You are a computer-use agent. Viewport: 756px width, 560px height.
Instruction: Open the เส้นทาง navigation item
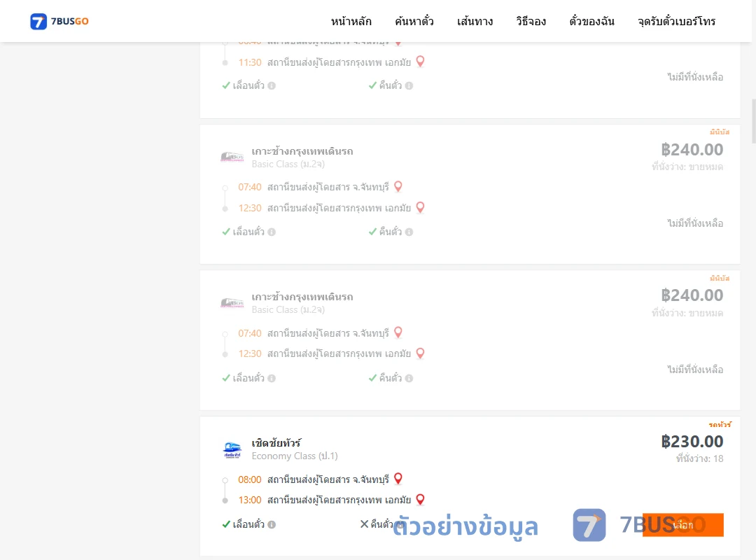[x=475, y=21]
